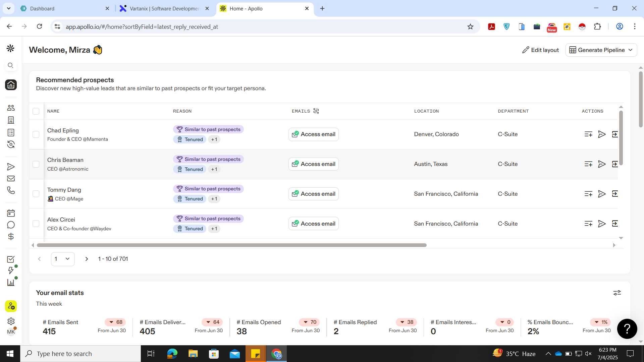Expand +1 reasons for Chad Epling
The width and height of the screenshot is (644, 362).
tap(214, 139)
